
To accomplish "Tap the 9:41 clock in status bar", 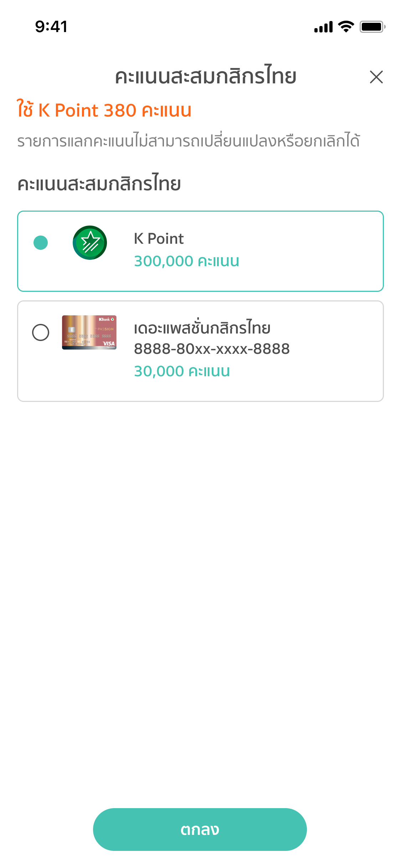I will [x=51, y=27].
